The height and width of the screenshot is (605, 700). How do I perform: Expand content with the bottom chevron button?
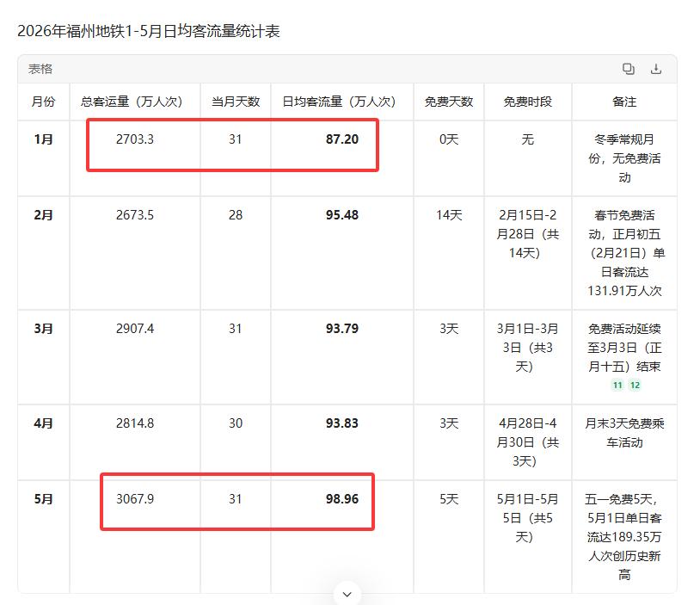click(347, 594)
